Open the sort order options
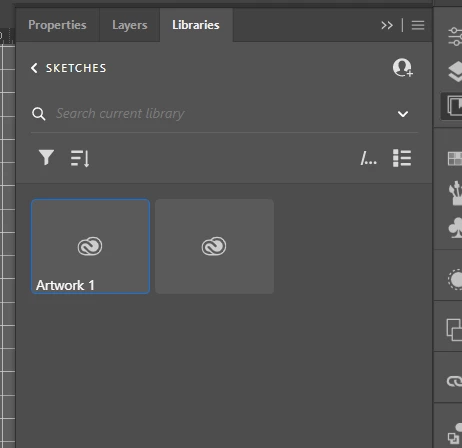The height and width of the screenshot is (448, 462). (x=80, y=158)
